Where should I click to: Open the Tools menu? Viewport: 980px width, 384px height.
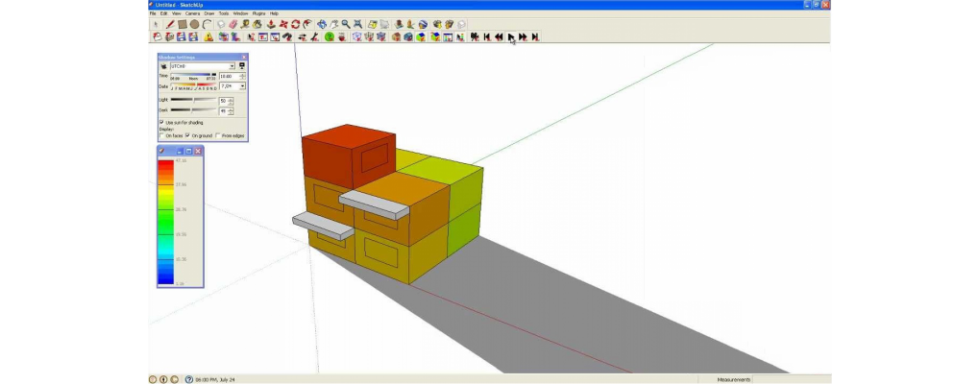pos(224,13)
